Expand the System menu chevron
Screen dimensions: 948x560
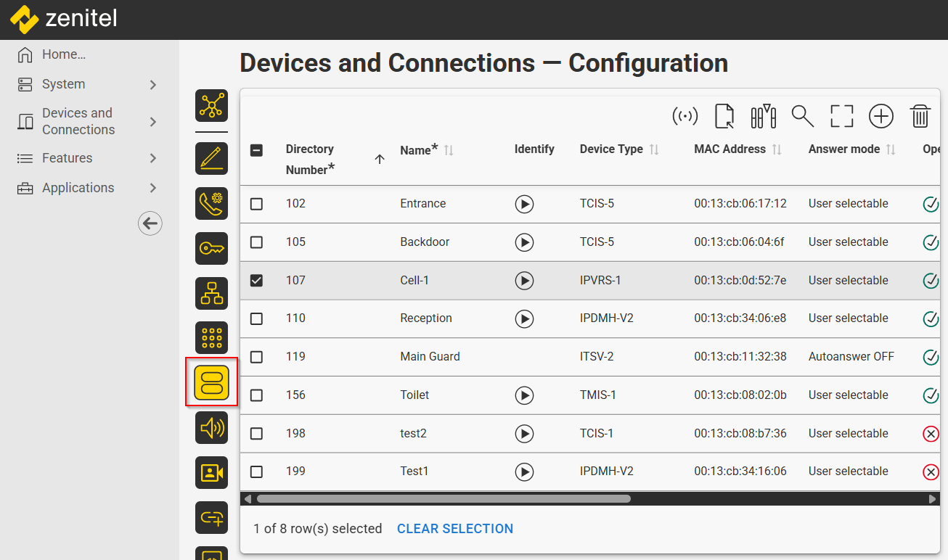pos(153,85)
